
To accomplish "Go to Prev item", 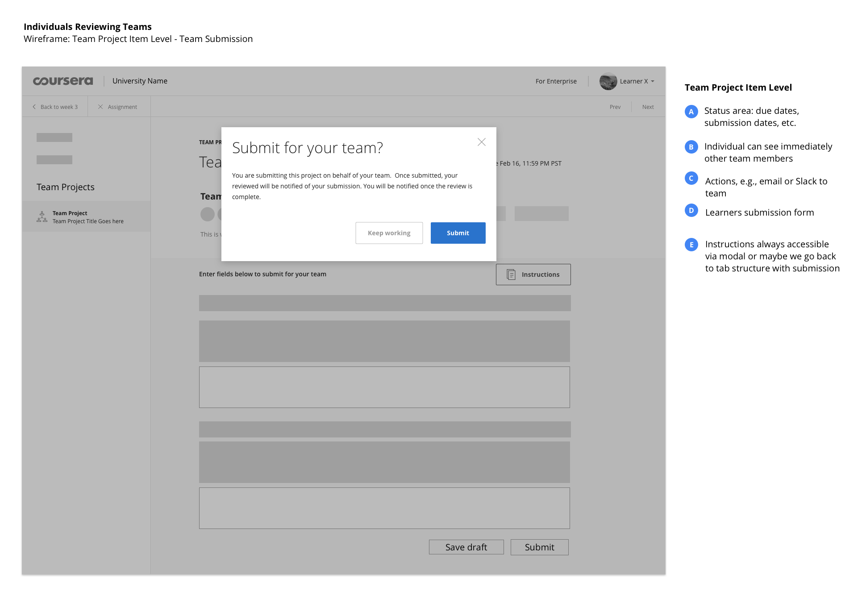I will [x=615, y=107].
